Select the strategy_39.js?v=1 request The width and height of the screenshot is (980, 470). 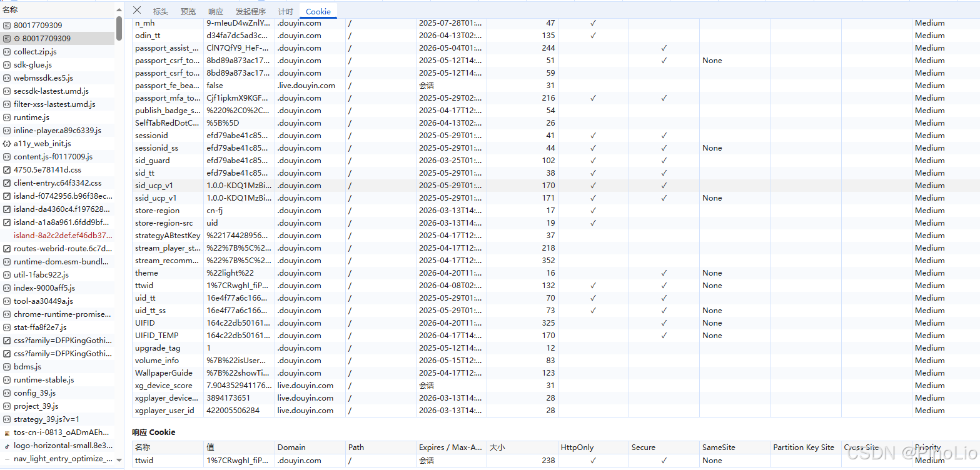pos(58,419)
